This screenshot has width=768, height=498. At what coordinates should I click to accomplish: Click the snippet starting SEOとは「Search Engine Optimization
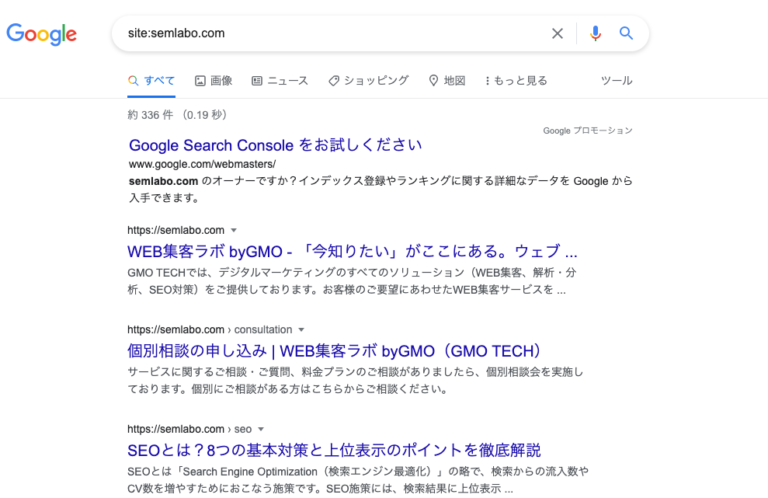pos(358,480)
